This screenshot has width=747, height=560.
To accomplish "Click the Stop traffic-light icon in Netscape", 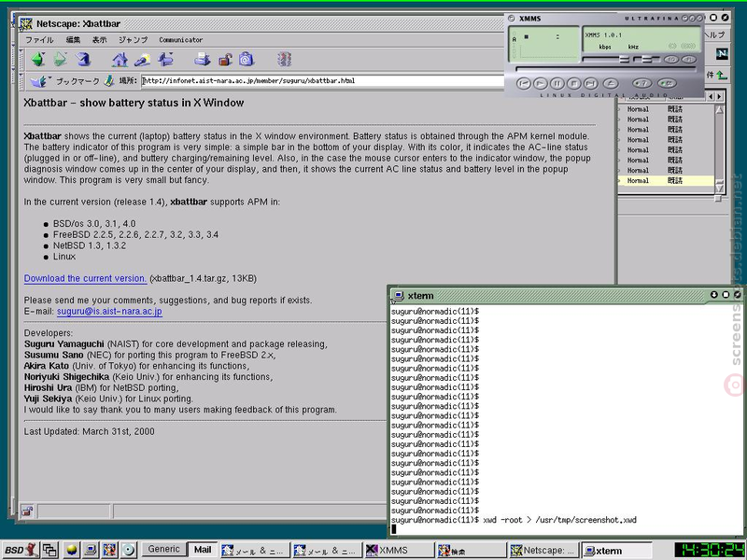I will pyautogui.click(x=285, y=60).
